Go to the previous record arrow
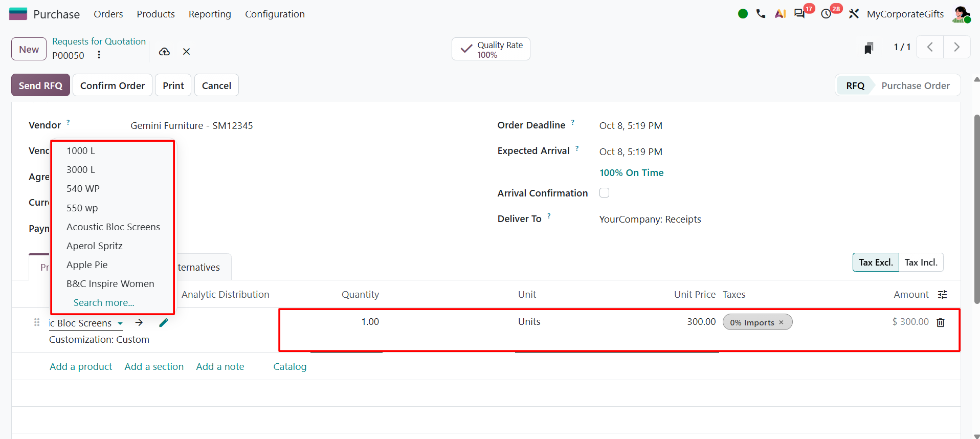This screenshot has height=439, width=980. tap(930, 47)
